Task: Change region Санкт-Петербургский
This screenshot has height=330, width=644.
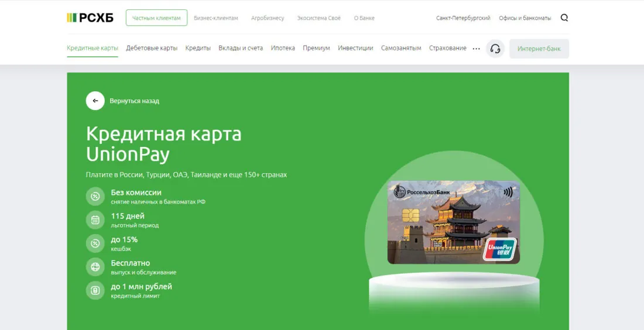Action: point(463,18)
